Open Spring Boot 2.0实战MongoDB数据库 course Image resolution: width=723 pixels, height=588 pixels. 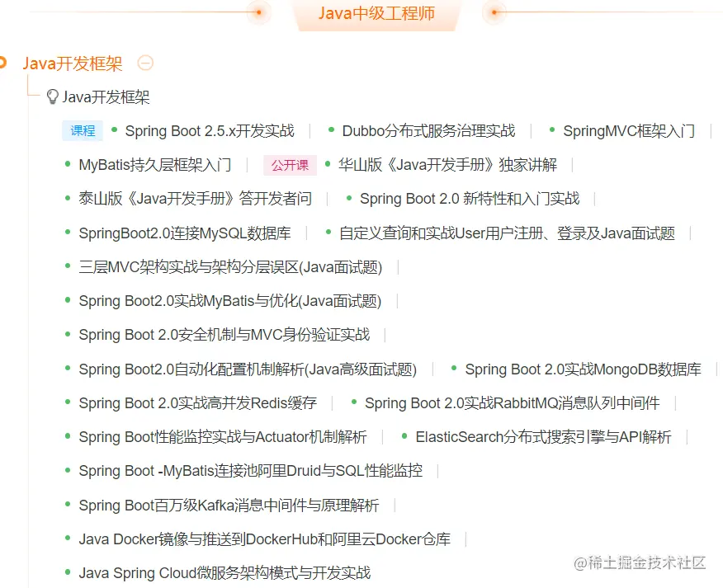(x=583, y=369)
